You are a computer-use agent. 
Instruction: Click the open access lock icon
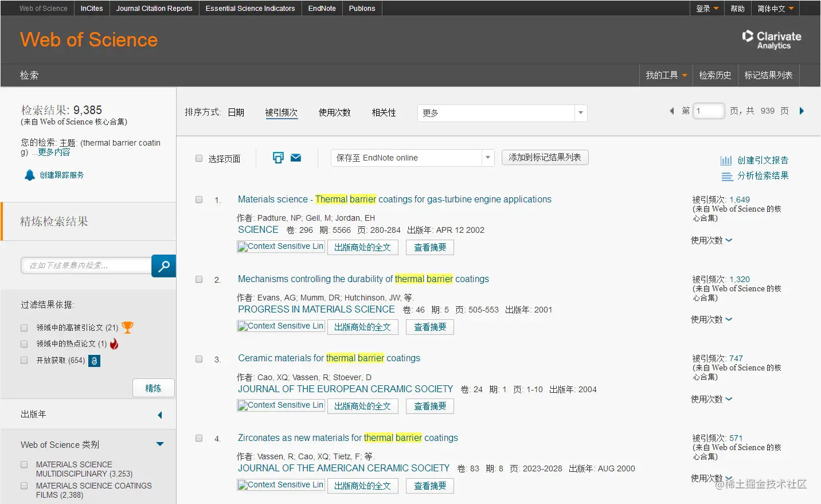click(95, 361)
